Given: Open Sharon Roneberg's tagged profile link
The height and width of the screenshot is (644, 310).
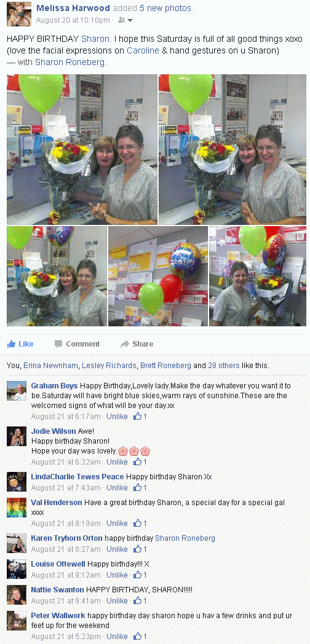Looking at the screenshot, I should (70, 62).
